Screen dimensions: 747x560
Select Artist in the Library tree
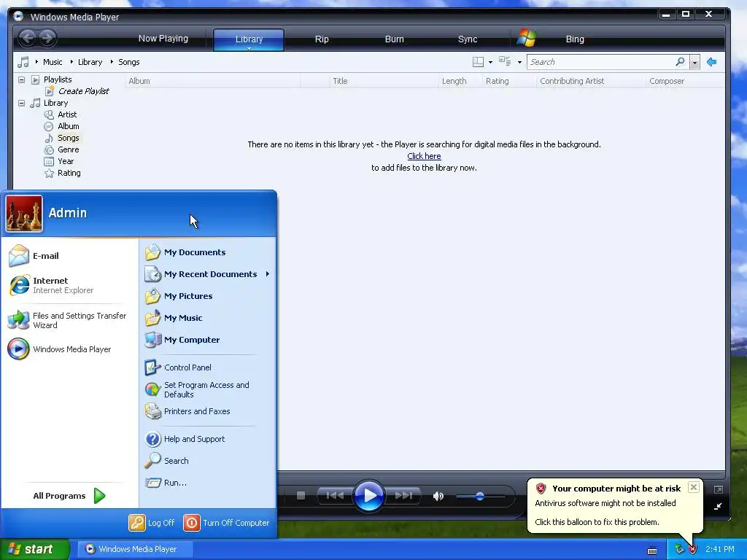(67, 114)
